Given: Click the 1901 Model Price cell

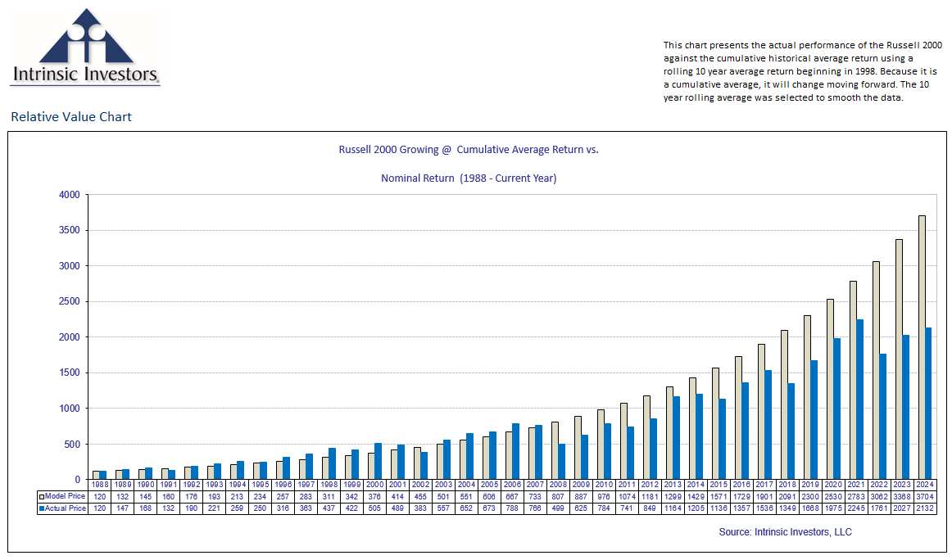Looking at the screenshot, I should click(x=764, y=496).
